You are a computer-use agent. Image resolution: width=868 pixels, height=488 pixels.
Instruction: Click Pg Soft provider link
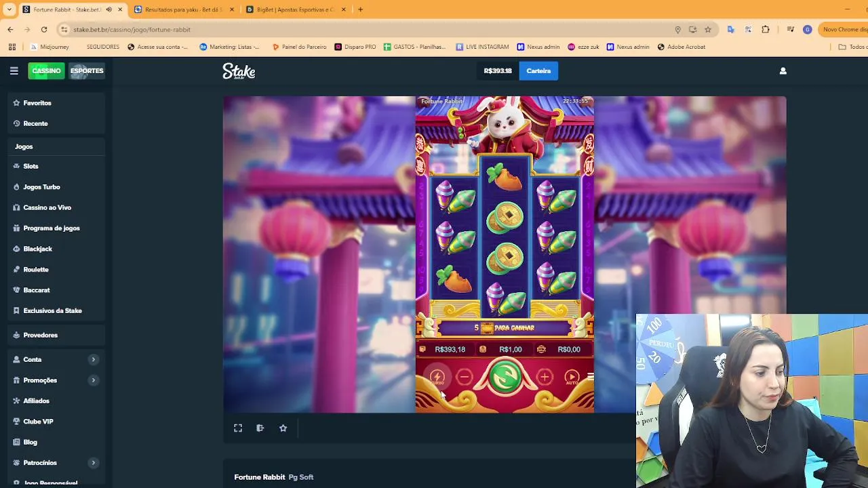301,477
